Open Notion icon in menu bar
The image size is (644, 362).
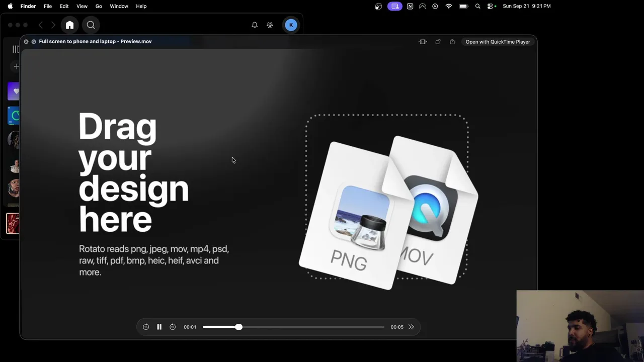click(x=410, y=6)
